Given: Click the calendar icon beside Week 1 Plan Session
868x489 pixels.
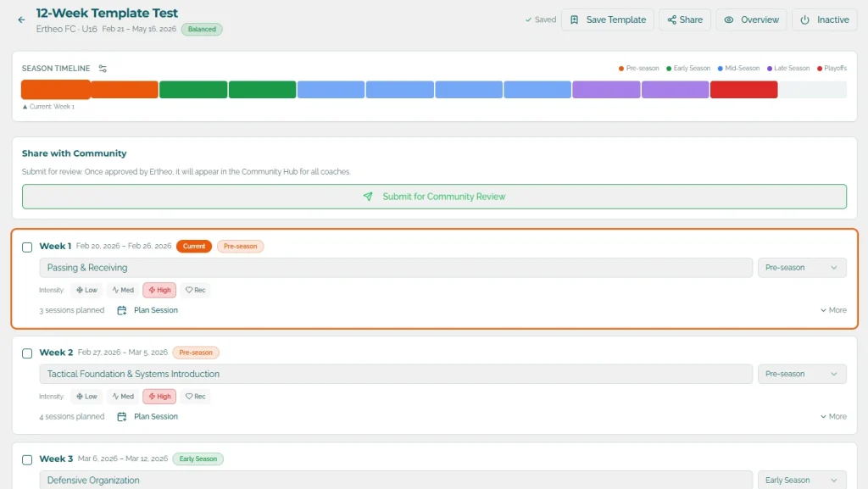Looking at the screenshot, I should pyautogui.click(x=121, y=310).
